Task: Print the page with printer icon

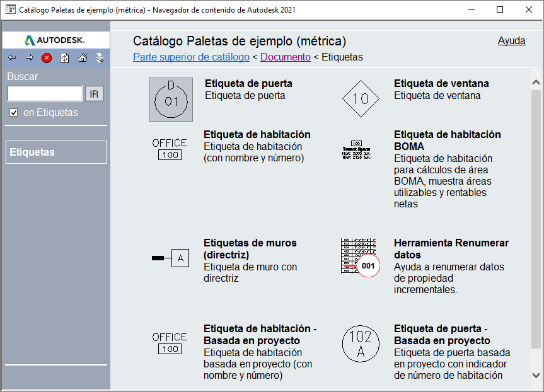Action: (x=100, y=58)
